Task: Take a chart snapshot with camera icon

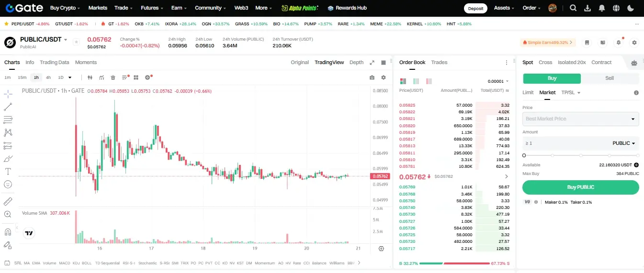Action: [x=372, y=77]
